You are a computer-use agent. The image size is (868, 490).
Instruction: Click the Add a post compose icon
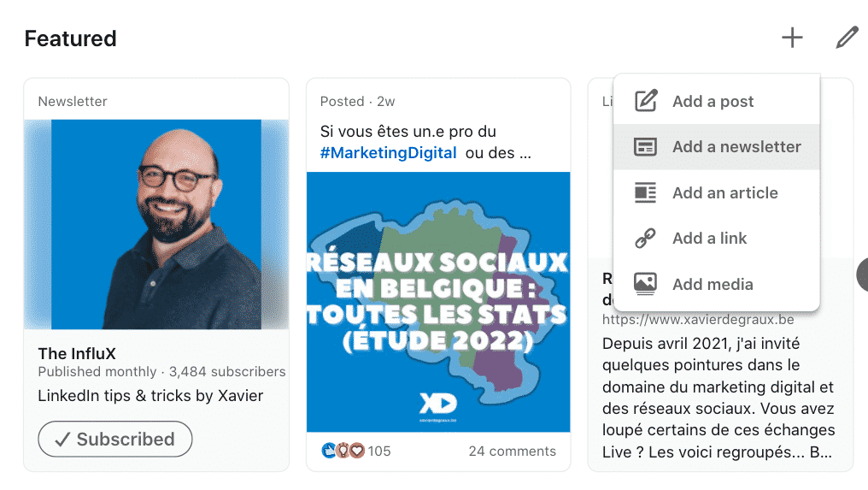tap(646, 101)
